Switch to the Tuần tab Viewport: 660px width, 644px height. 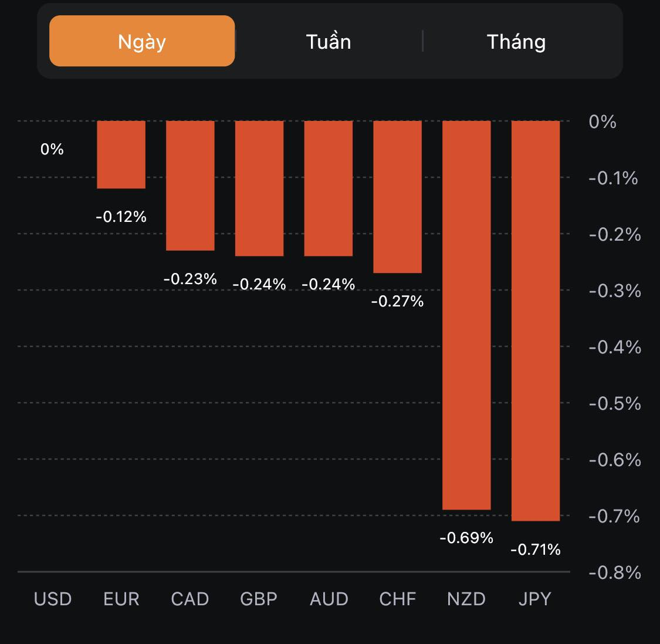click(329, 42)
